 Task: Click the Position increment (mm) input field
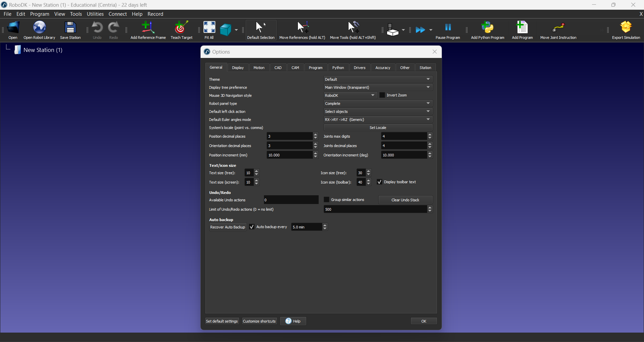tap(289, 155)
